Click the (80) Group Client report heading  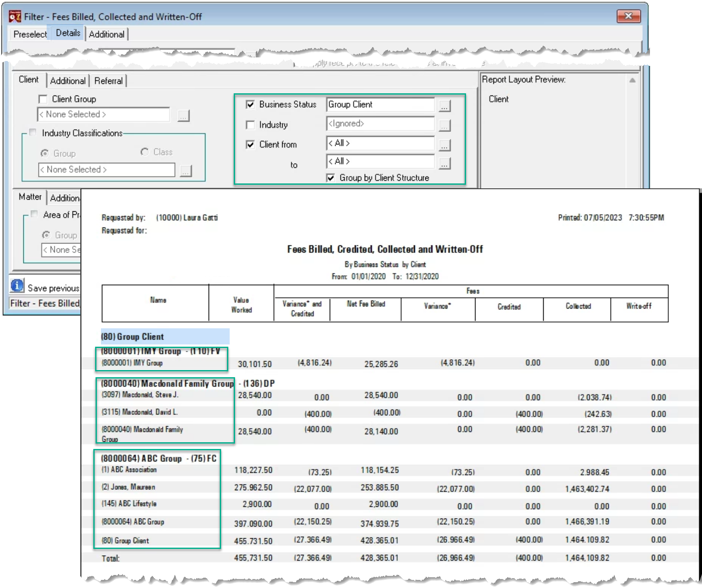132,337
